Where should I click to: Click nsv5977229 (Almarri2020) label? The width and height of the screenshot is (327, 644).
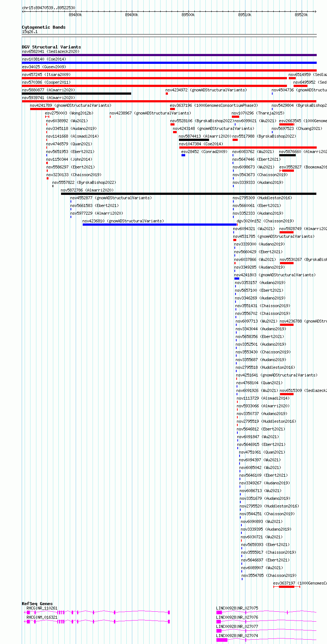tap(97, 213)
